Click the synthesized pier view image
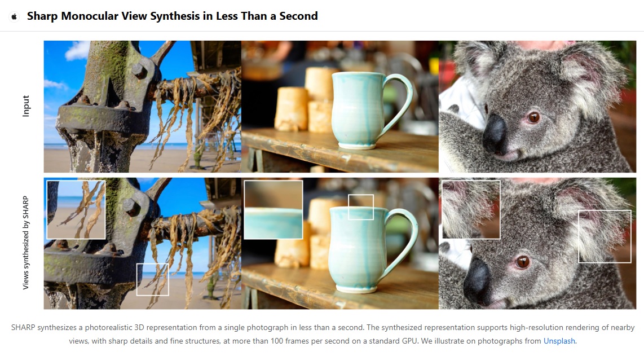 [142, 243]
